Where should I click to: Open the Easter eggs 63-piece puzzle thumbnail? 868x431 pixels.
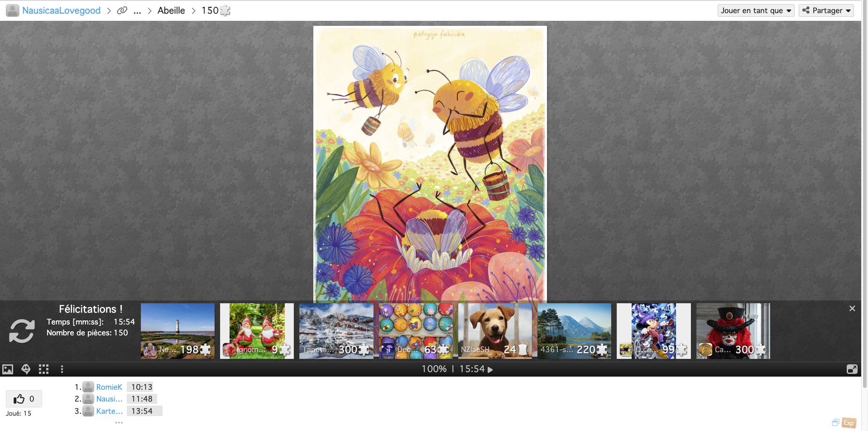tap(416, 331)
